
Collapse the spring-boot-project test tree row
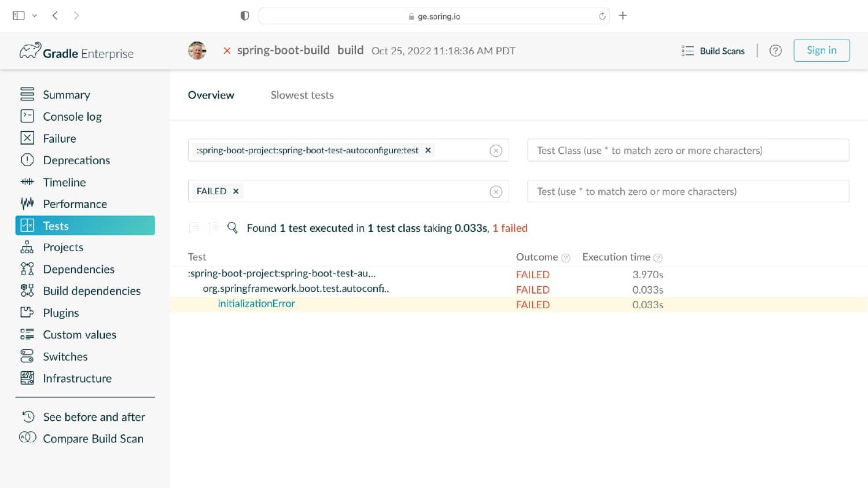point(282,273)
